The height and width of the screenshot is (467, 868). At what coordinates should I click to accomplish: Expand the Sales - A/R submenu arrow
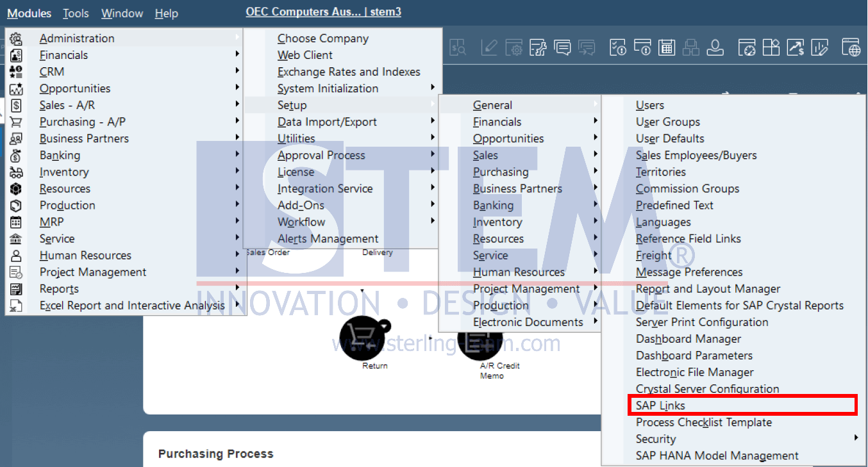[x=238, y=104]
